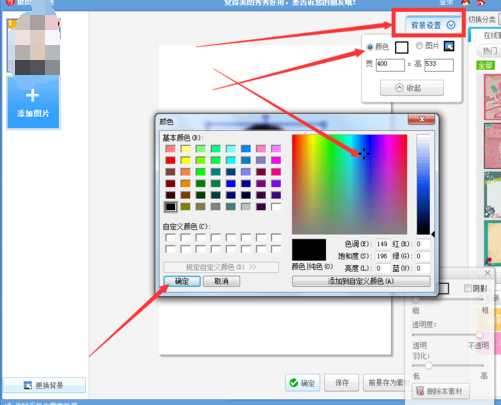
Task: Click 添加到自定义颜色 button
Action: point(361,281)
